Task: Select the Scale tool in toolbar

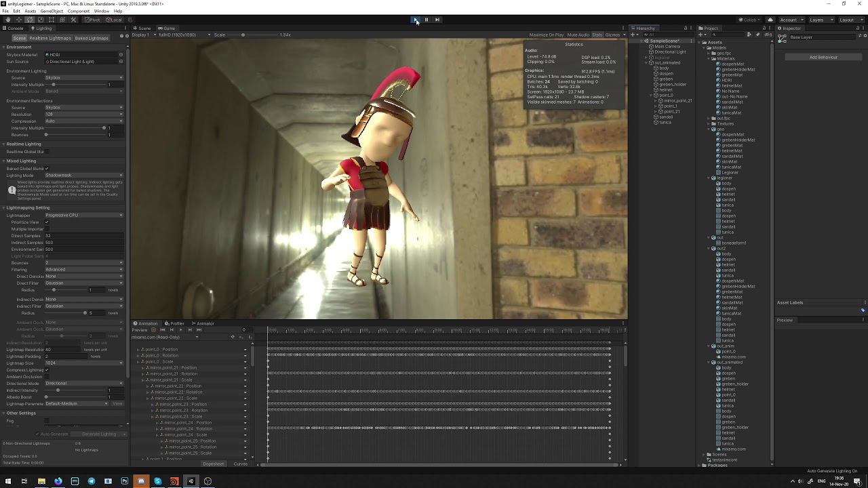Action: point(41,20)
